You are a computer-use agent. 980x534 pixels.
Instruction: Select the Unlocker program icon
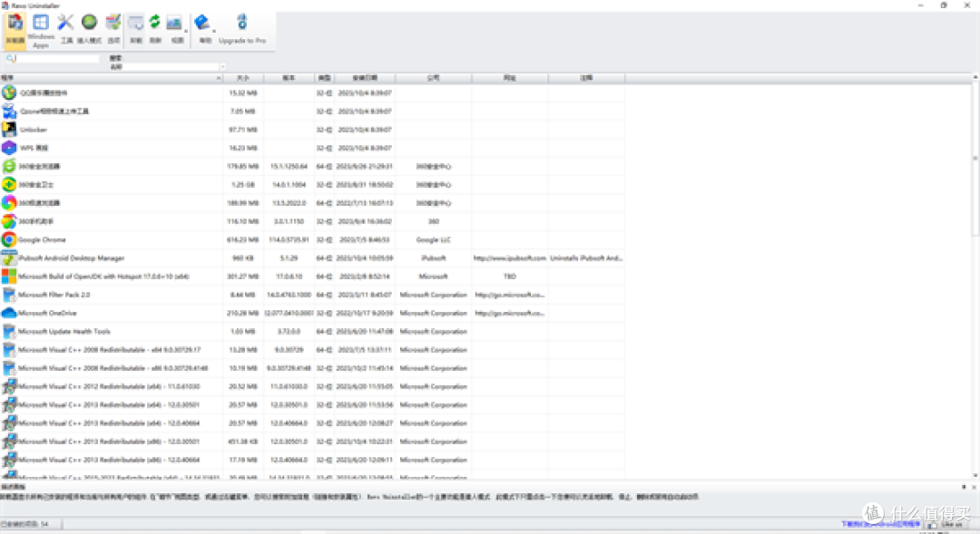[x=9, y=130]
